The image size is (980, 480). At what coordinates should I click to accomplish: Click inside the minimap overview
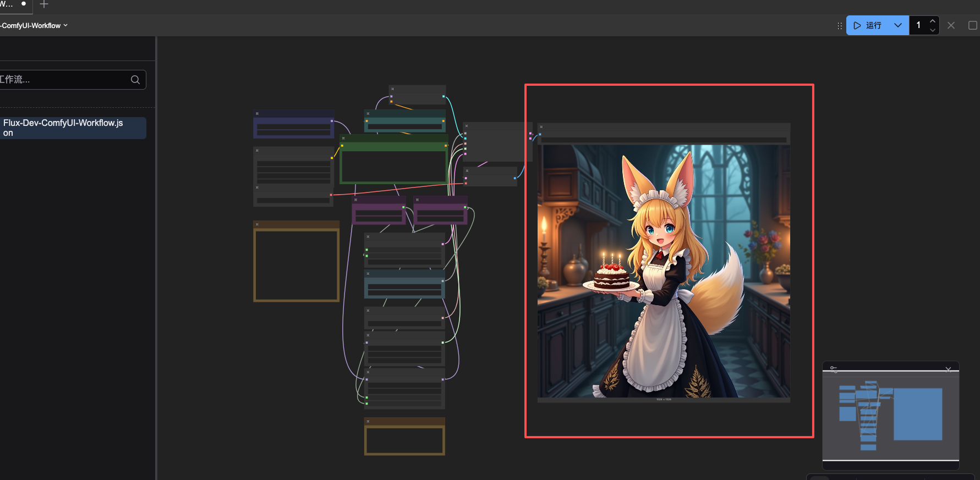(x=890, y=416)
